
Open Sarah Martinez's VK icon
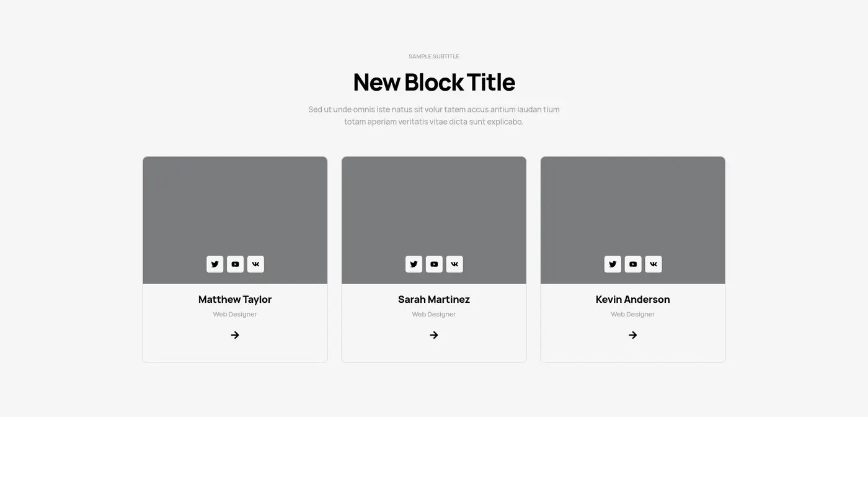[454, 264]
